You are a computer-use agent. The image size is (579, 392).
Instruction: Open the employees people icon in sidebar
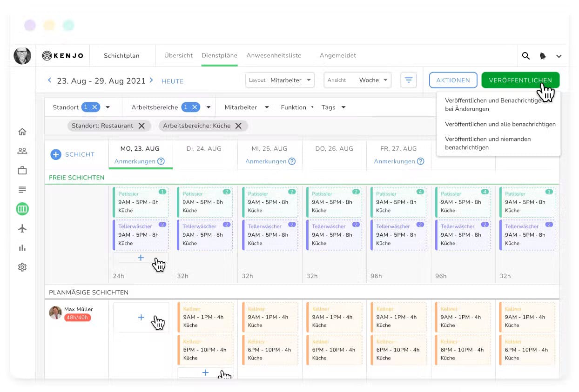point(22,151)
